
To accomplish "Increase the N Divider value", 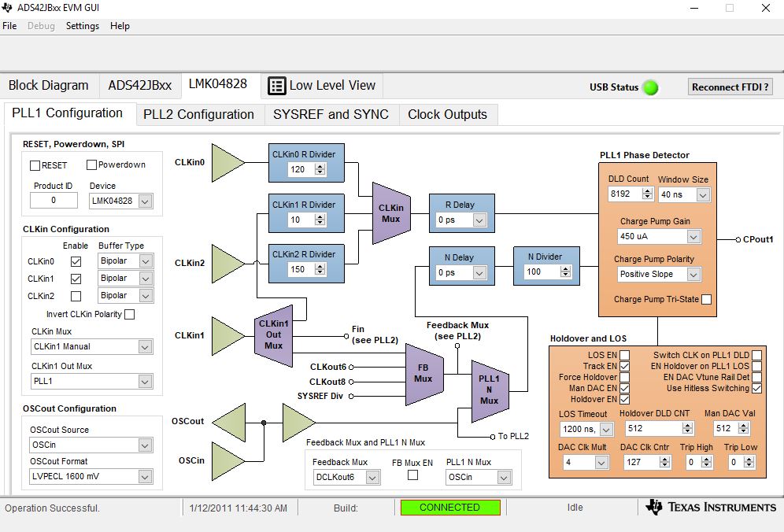I will [x=565, y=269].
